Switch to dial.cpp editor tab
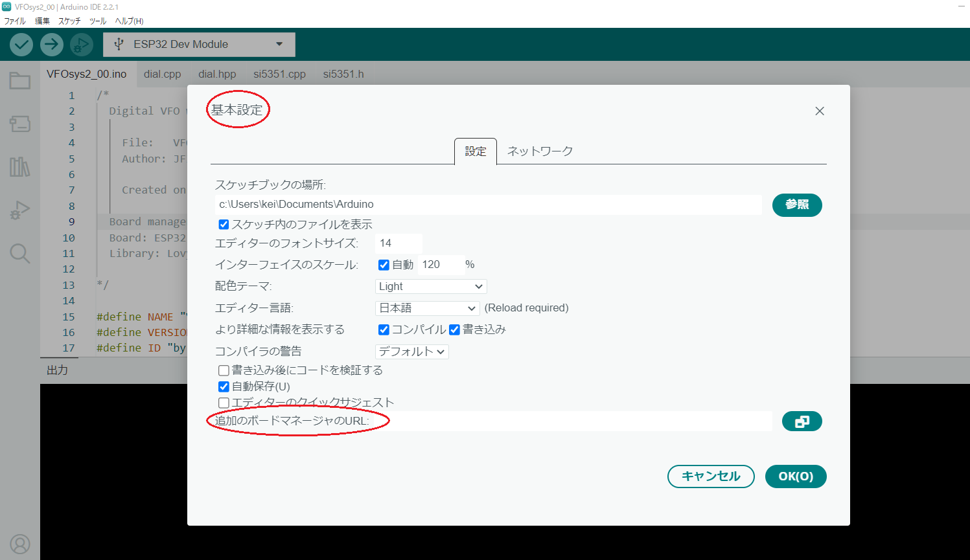This screenshot has width=970, height=560. click(x=163, y=74)
